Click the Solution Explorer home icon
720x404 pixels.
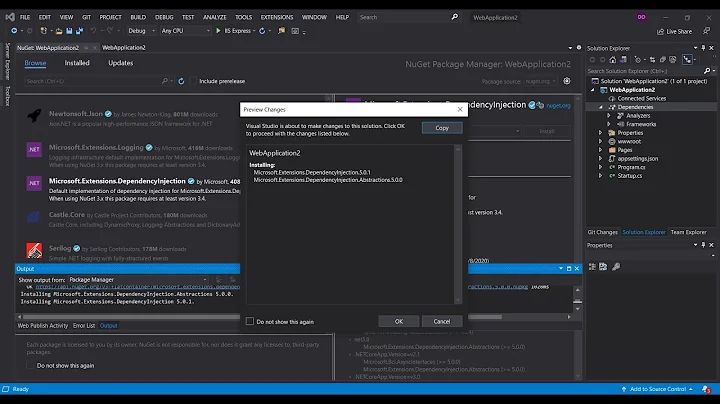click(x=613, y=60)
